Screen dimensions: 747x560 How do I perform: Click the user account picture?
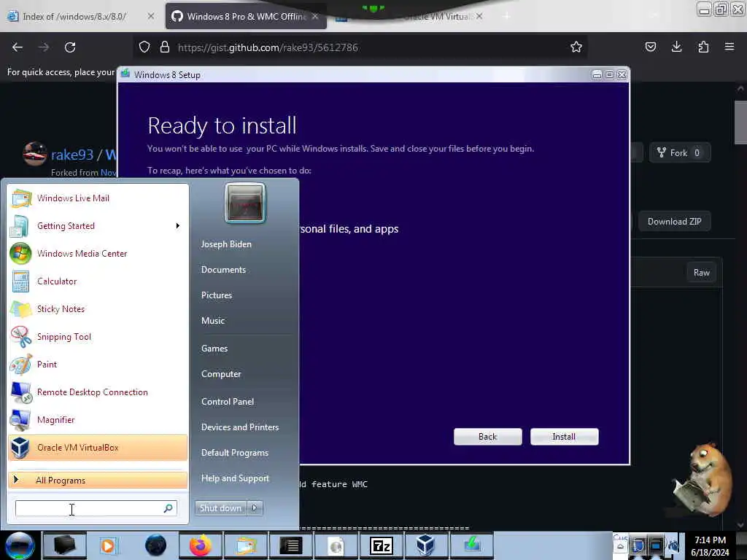click(x=245, y=203)
